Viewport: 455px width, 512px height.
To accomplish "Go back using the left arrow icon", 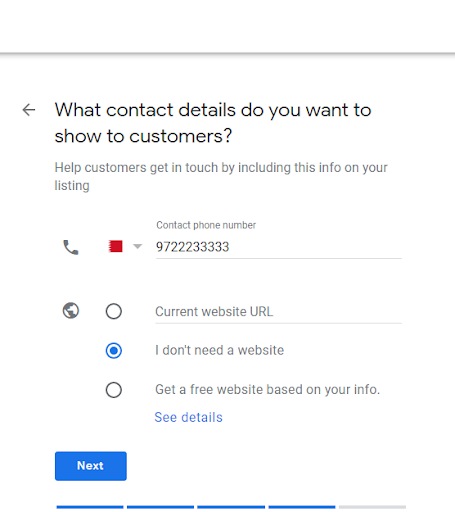I will coord(29,110).
